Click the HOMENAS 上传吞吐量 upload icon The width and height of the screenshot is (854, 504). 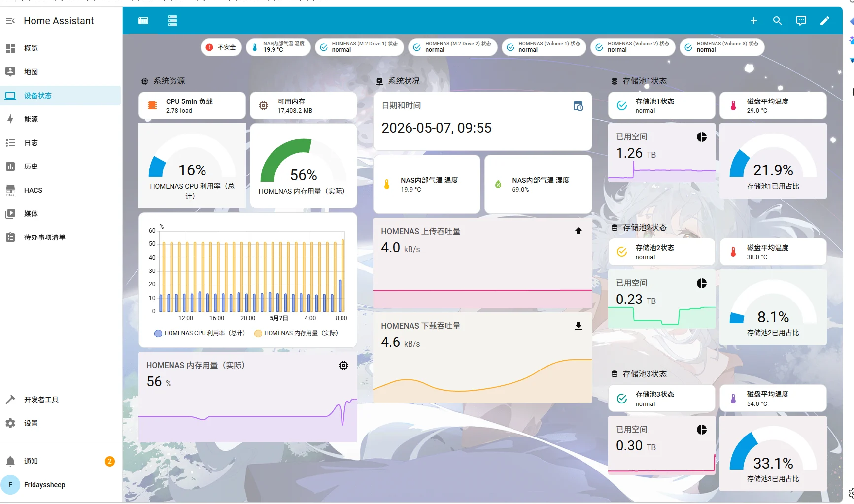pos(579,232)
